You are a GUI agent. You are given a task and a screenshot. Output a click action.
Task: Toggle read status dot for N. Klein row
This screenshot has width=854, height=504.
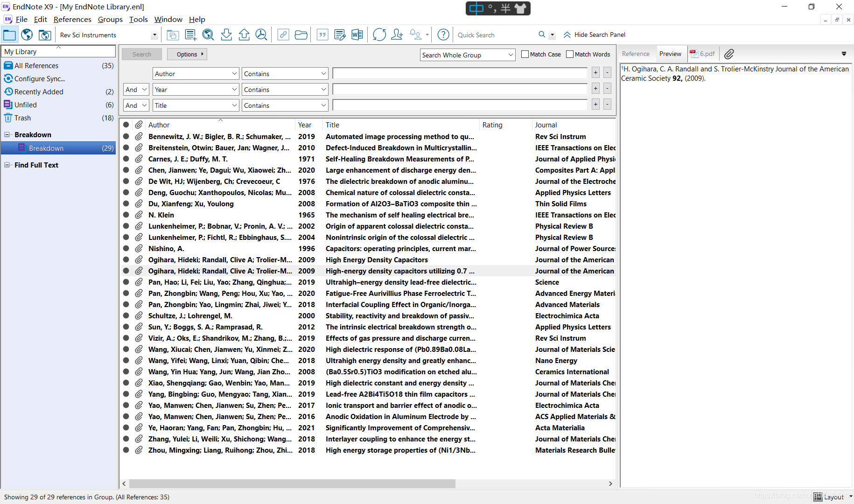(126, 215)
